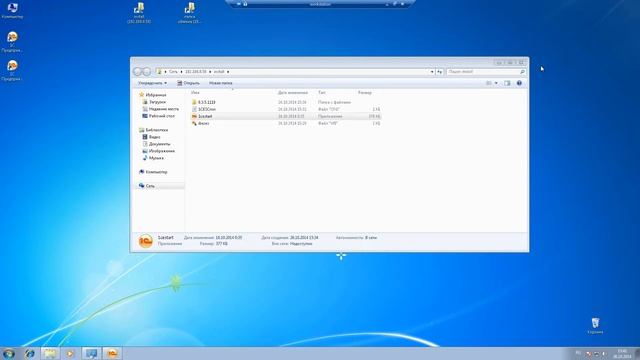The width and height of the screenshot is (640, 360).
Task: Pin the remote connection bar
Action: (238, 4)
